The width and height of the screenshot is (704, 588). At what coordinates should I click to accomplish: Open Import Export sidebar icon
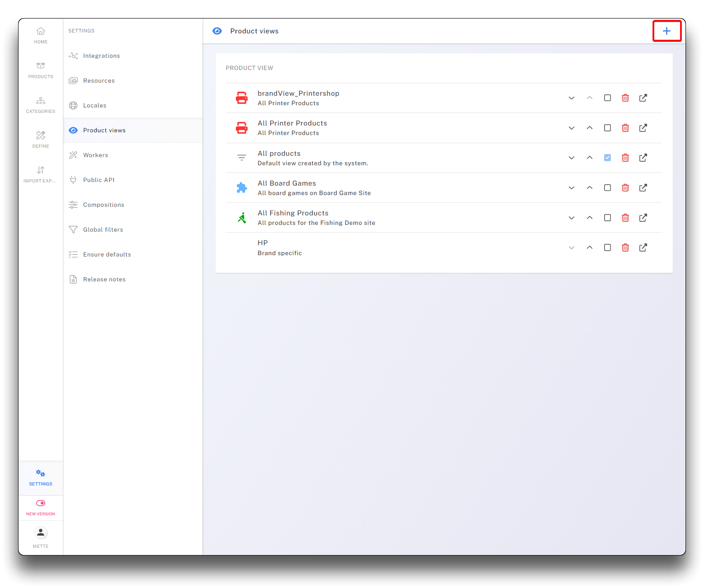click(x=41, y=174)
